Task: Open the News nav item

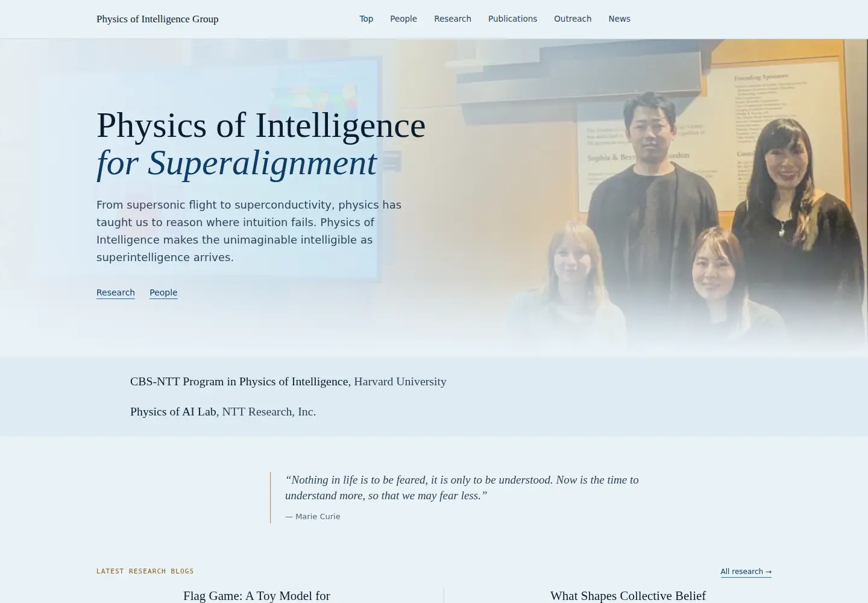Action: point(619,19)
